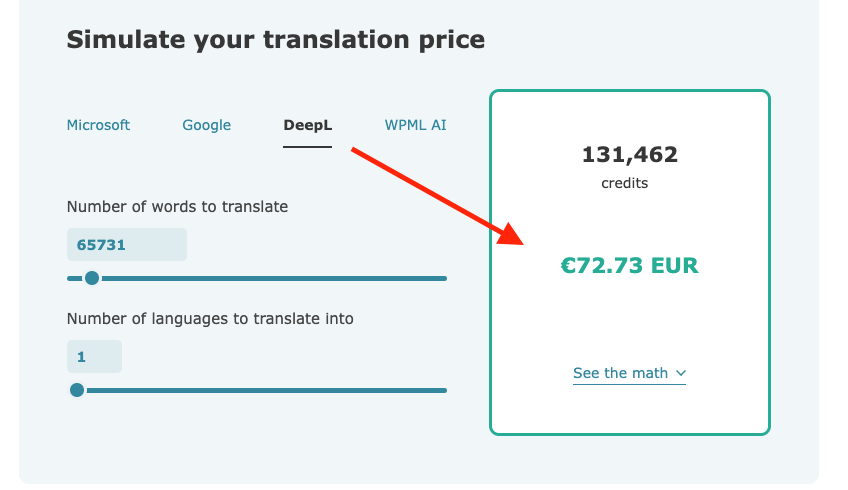The height and width of the screenshot is (490, 848).
Task: Expand the chevron beside "See the math"
Action: click(681, 373)
